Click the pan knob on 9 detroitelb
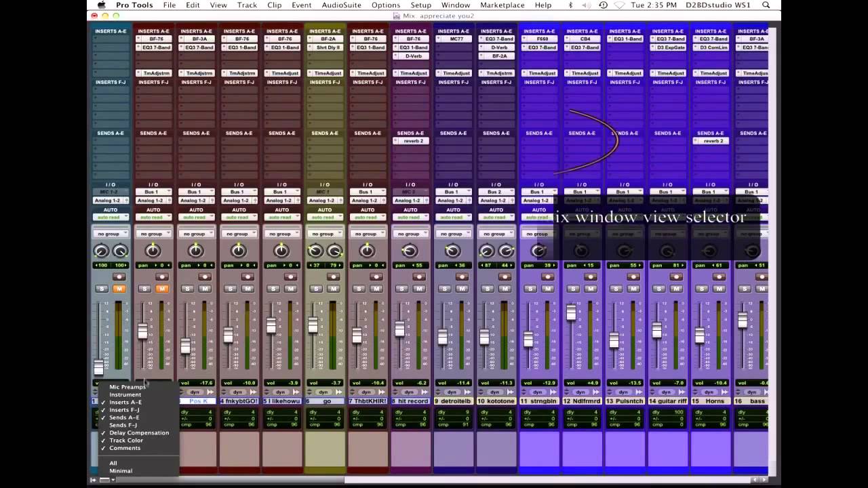Image resolution: width=868 pixels, height=488 pixels. click(452, 251)
